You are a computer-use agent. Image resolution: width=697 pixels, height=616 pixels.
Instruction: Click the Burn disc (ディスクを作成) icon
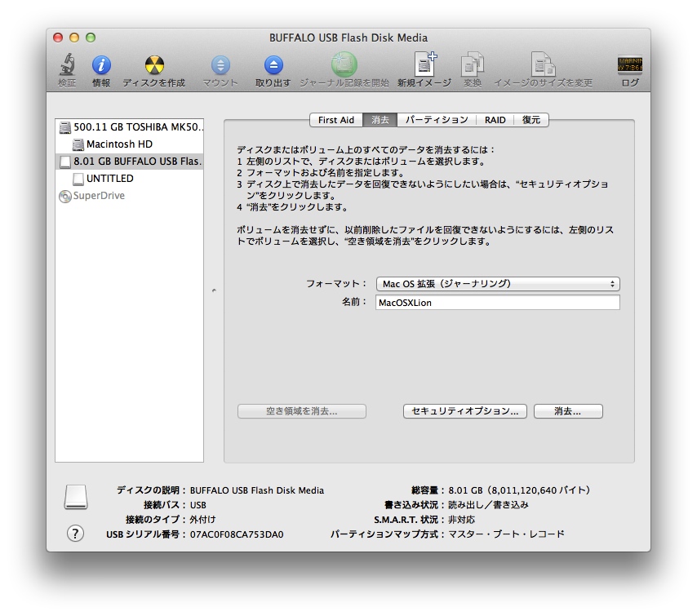154,65
